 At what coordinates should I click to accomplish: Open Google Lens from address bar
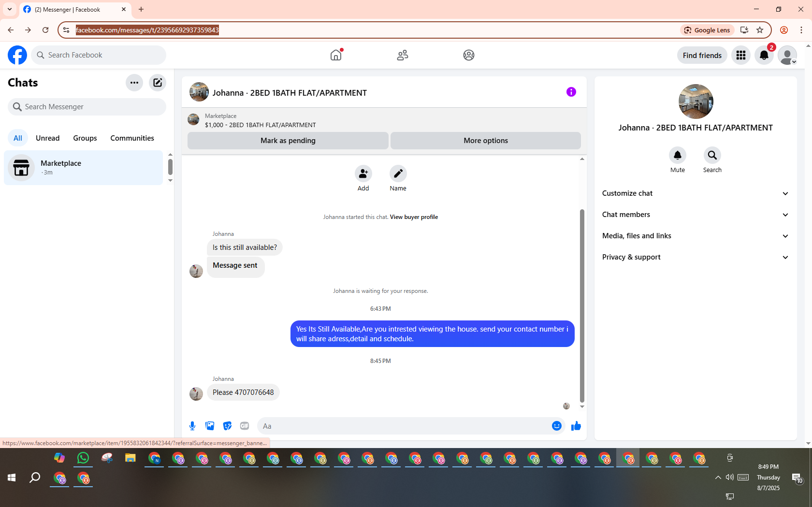click(x=708, y=30)
